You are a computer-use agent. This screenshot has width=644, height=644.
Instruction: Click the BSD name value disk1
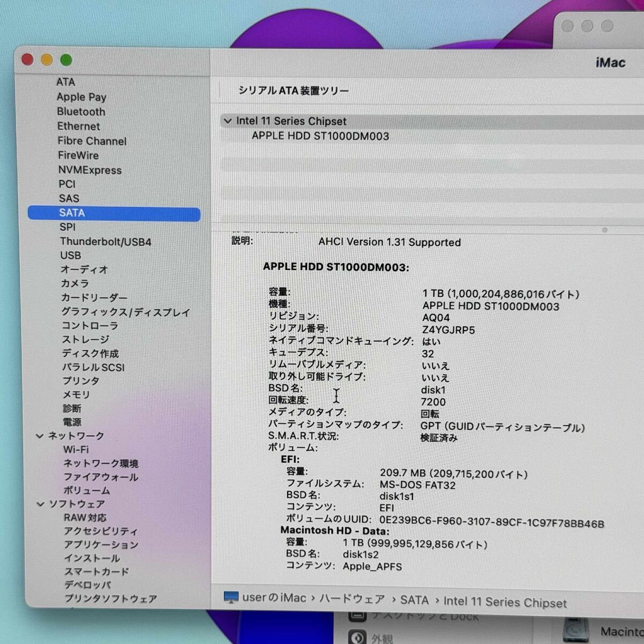433,390
